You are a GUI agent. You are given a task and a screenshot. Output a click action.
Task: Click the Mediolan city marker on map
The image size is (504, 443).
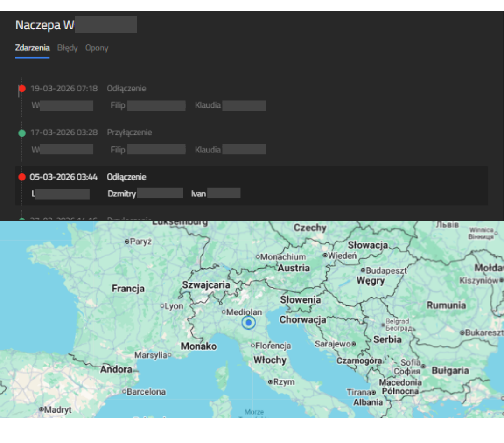click(224, 312)
